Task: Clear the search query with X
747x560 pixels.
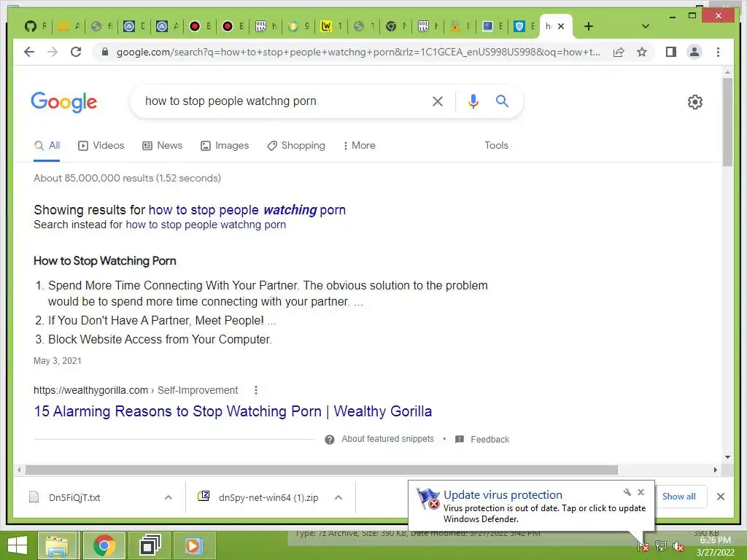Action: (438, 101)
